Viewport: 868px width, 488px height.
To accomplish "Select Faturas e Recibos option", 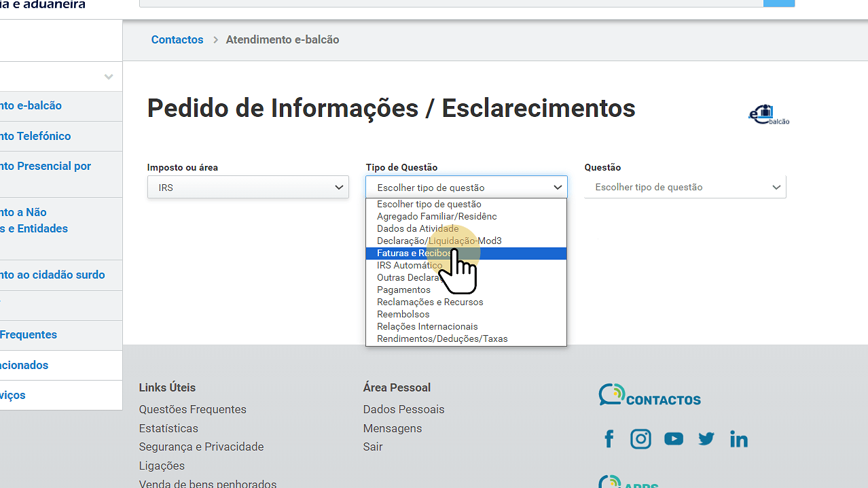I will point(414,254).
